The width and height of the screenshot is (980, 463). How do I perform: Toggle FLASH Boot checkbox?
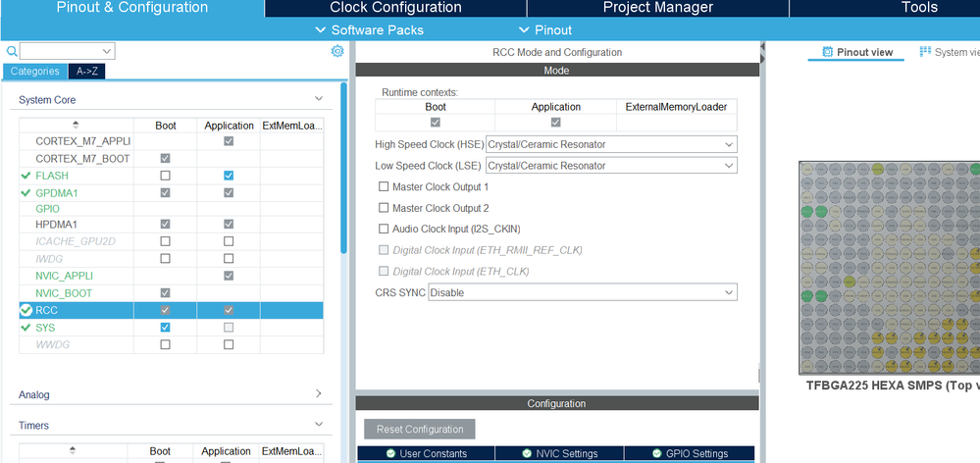pos(165,177)
